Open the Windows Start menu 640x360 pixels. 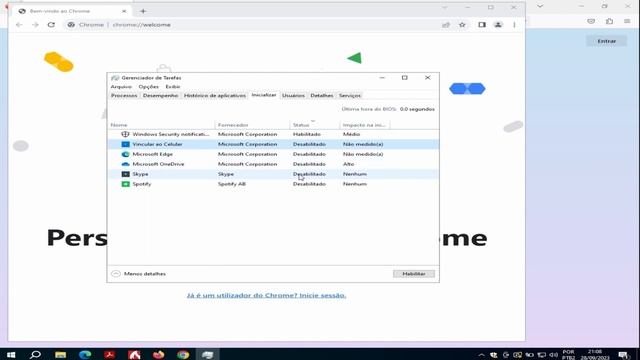coord(11,354)
